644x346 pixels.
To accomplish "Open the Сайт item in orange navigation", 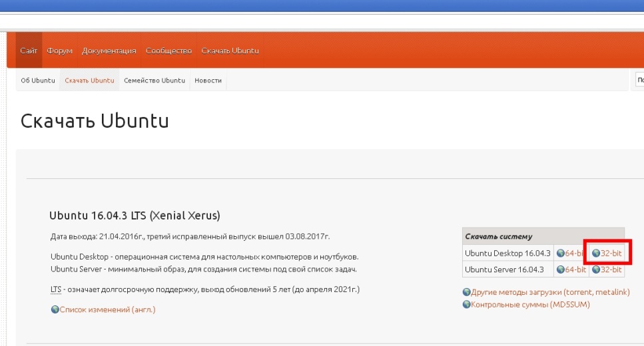I will coord(29,51).
